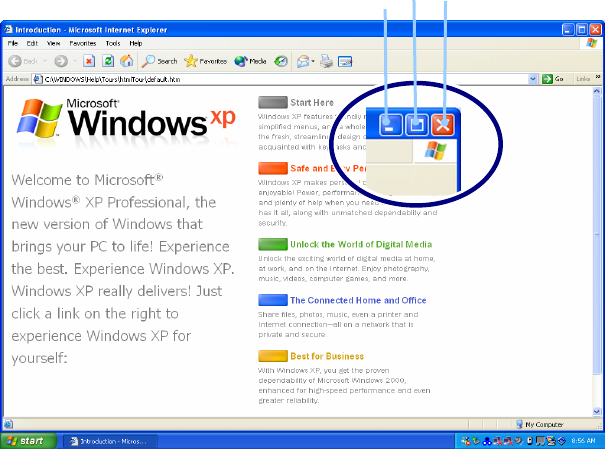Print the page using printer icon

tap(326, 61)
